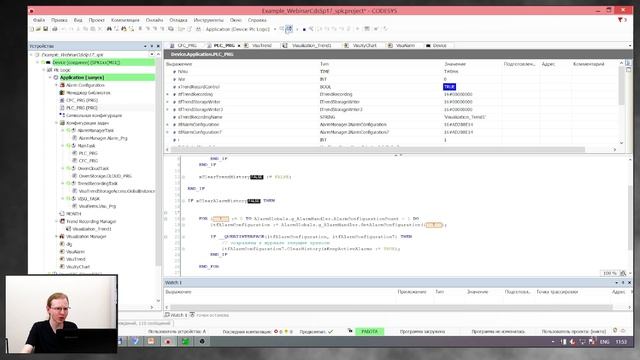Click the Trend Recording Manager icon
Viewport: 640px width, 360px height.
click(x=62, y=221)
